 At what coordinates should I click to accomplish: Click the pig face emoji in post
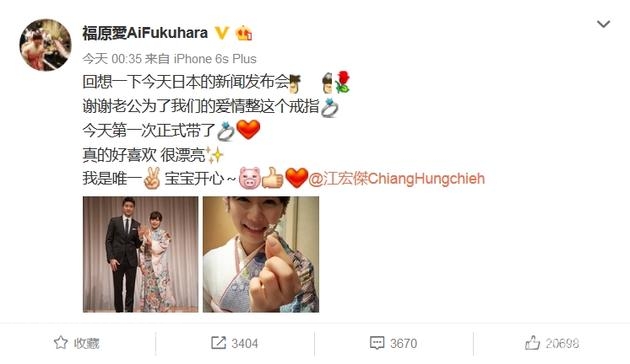pos(250,178)
